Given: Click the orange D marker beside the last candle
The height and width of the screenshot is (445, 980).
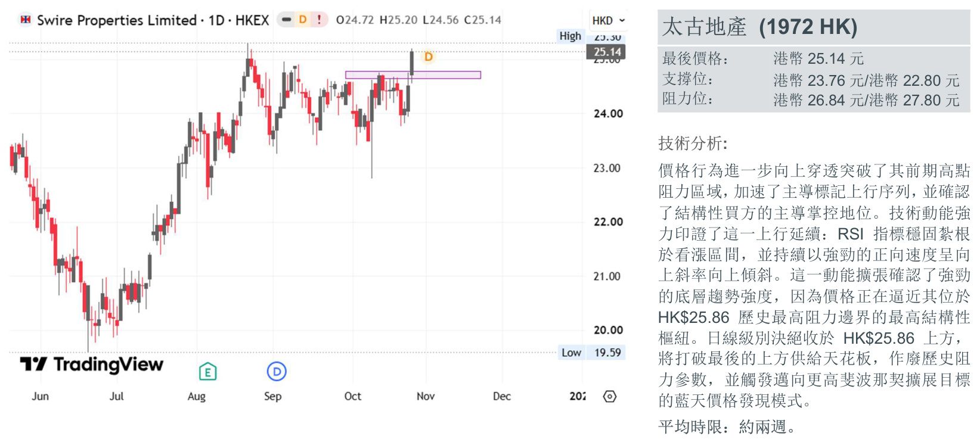Looking at the screenshot, I should click(428, 57).
